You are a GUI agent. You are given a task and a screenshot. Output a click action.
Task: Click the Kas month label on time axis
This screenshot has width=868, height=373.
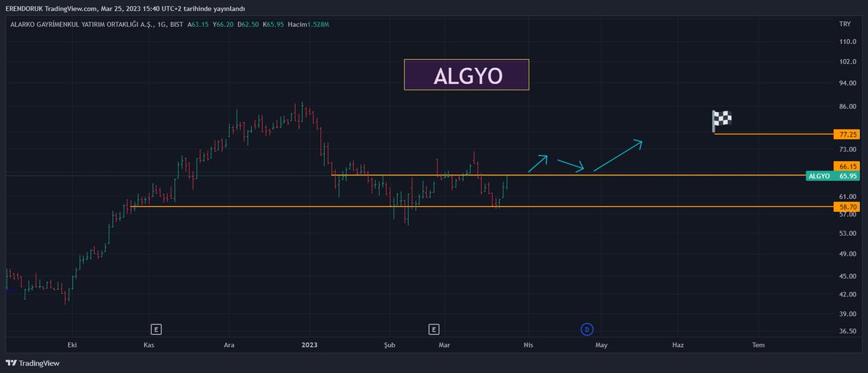pyautogui.click(x=150, y=346)
